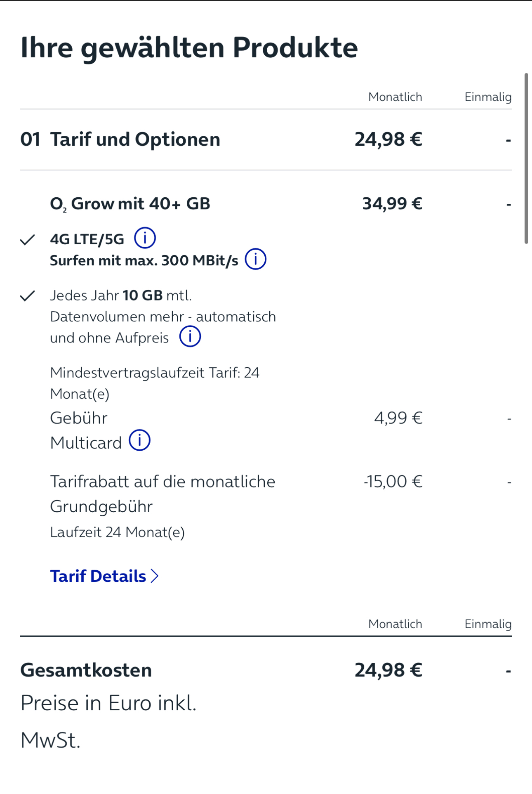Select the '01 Tarif und Optionen' heading
The width and height of the screenshot is (532, 794).
[120, 139]
